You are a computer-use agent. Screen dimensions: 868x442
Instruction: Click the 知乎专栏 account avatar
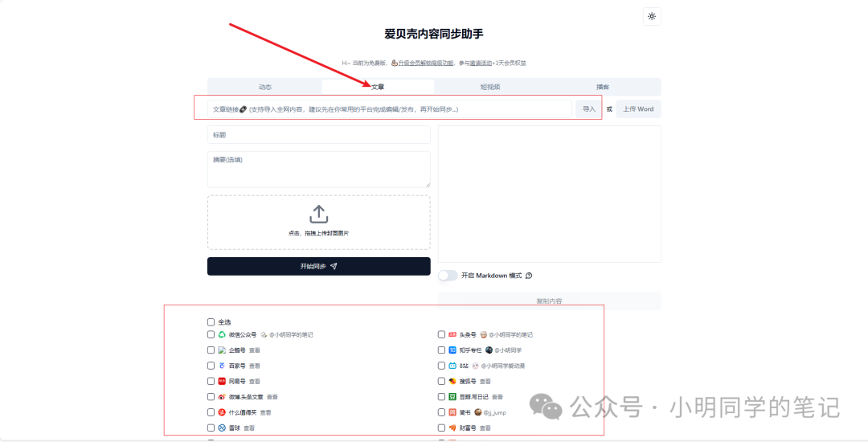tap(489, 350)
